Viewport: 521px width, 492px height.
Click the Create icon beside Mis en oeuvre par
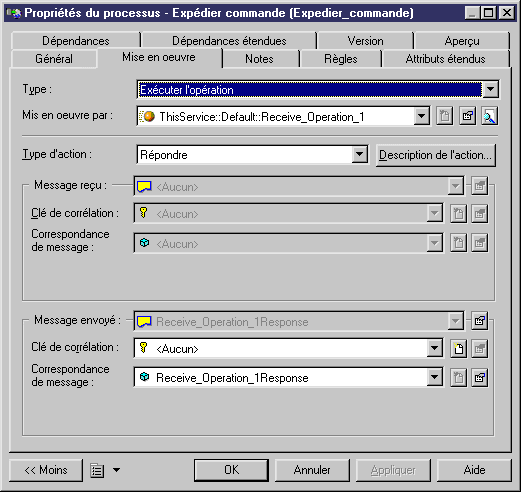tap(445, 116)
